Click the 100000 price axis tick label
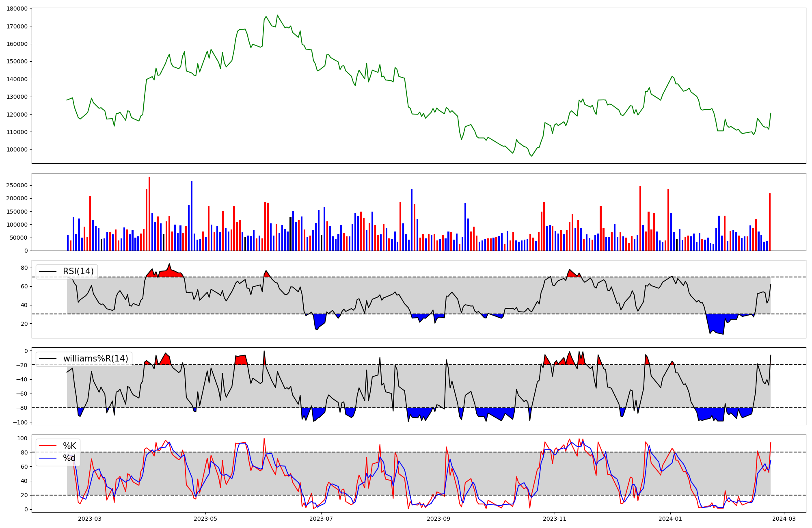This screenshot has width=812, height=528. (x=17, y=149)
